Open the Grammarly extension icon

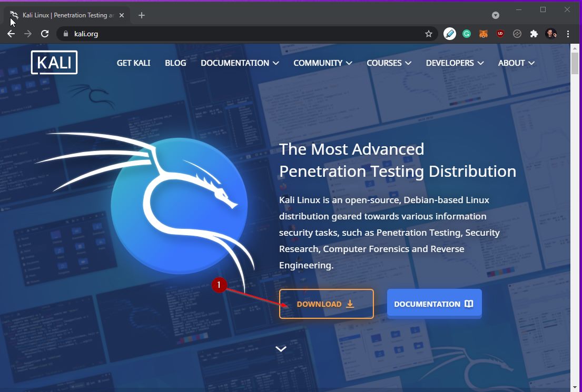point(467,34)
